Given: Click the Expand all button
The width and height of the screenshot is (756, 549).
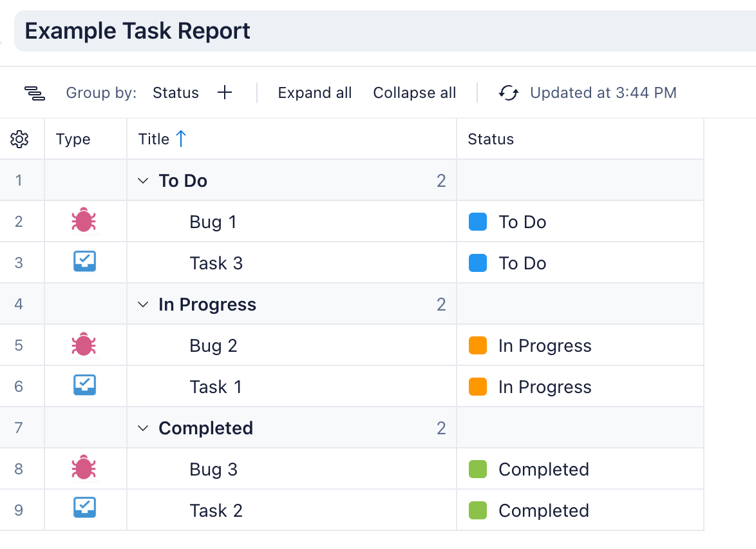Looking at the screenshot, I should pyautogui.click(x=315, y=93).
